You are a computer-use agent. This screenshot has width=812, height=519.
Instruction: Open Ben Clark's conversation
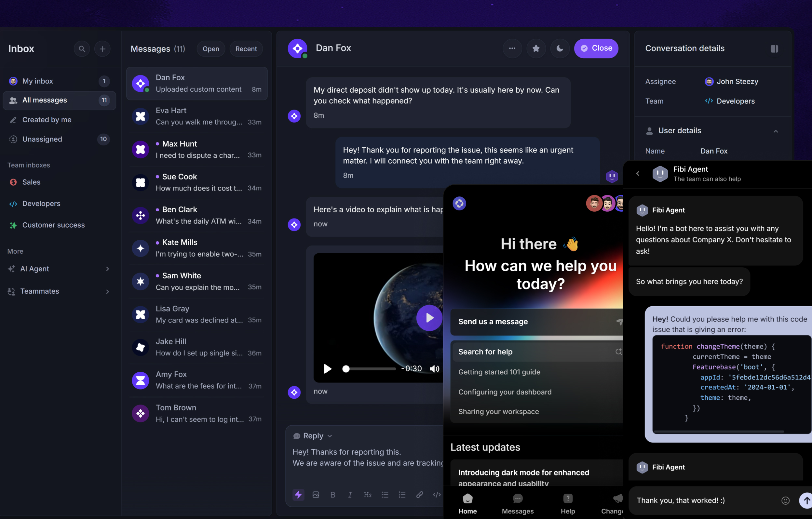[197, 216]
